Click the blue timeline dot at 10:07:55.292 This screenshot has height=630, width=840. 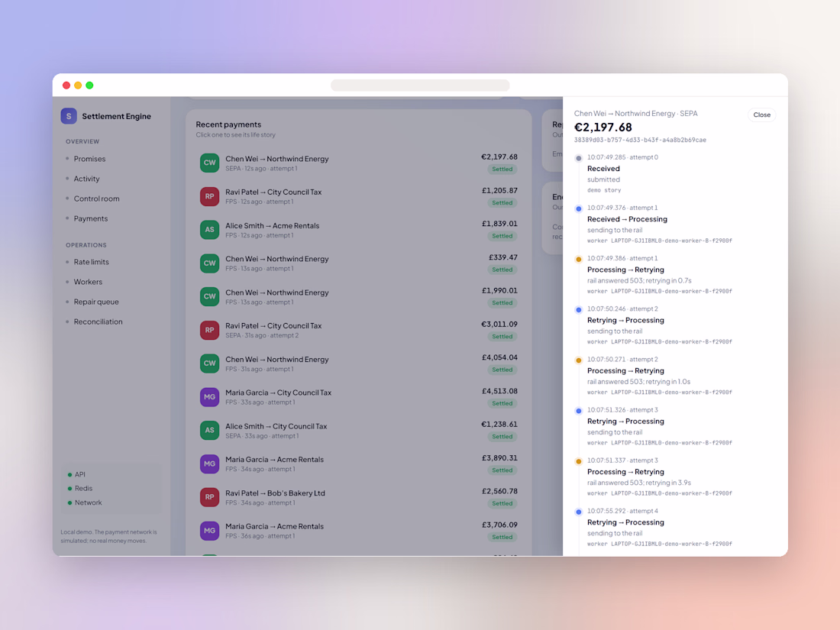click(579, 512)
